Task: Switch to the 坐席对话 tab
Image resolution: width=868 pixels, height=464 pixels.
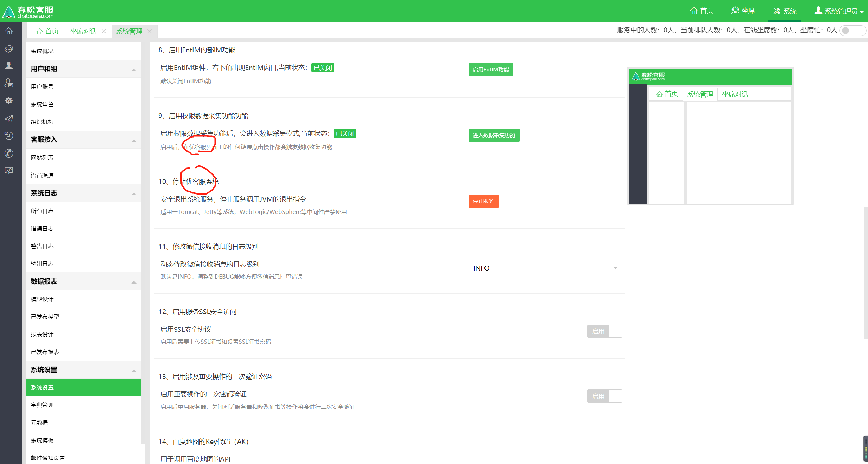Action: pyautogui.click(x=83, y=31)
